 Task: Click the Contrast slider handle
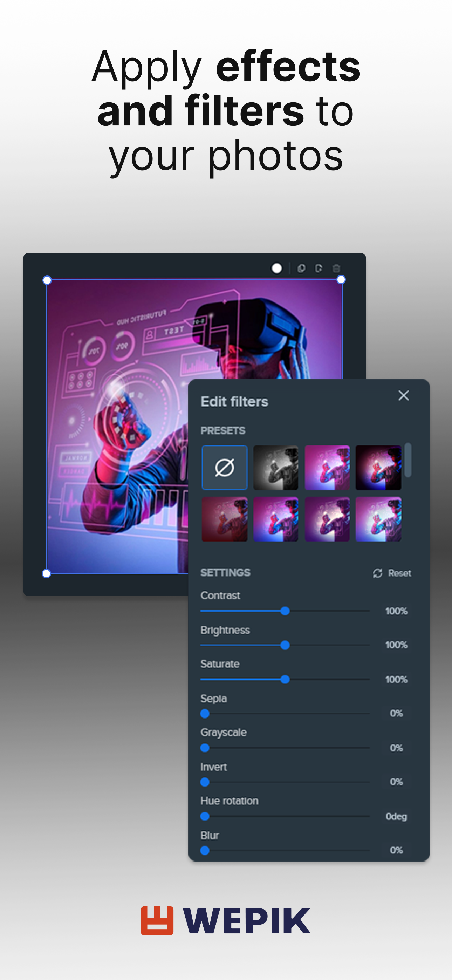[285, 611]
